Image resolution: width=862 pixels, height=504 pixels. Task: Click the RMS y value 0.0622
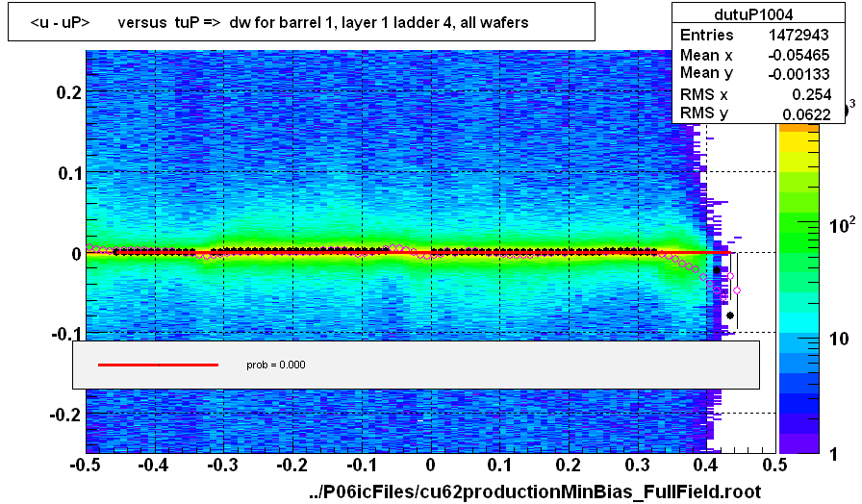pyautogui.click(x=806, y=113)
